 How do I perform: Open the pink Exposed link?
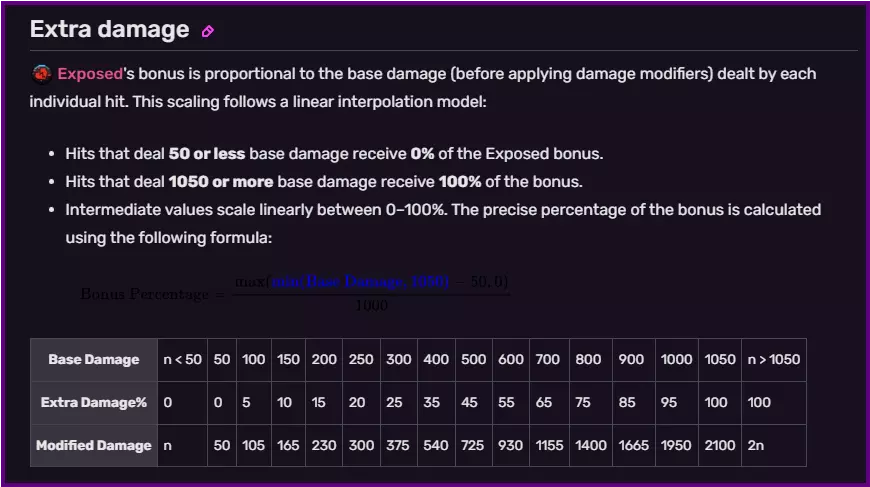click(89, 73)
